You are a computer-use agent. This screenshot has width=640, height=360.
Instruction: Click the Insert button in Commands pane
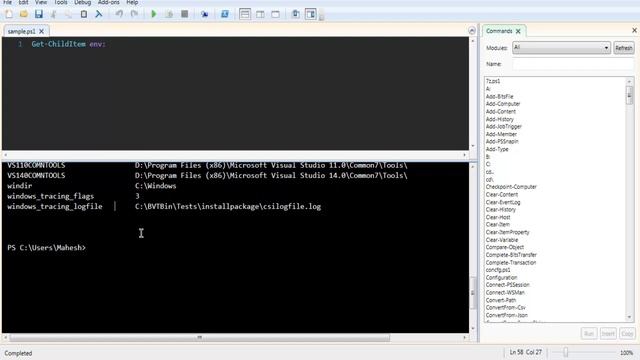point(608,333)
